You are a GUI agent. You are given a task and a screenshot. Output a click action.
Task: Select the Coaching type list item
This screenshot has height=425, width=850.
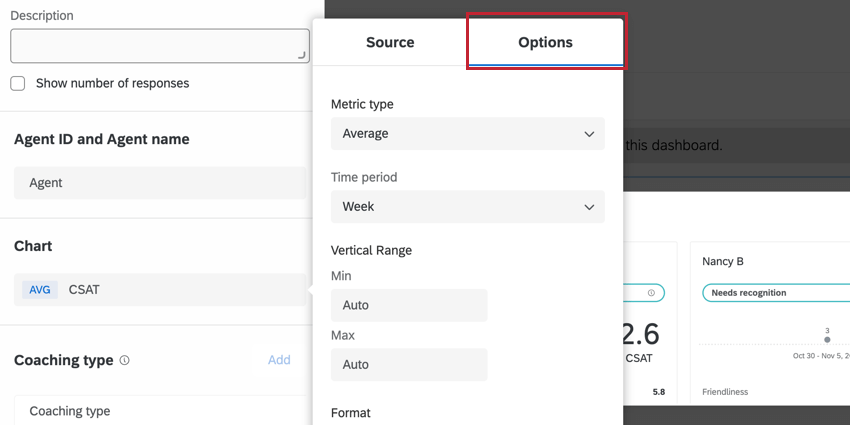(x=160, y=411)
